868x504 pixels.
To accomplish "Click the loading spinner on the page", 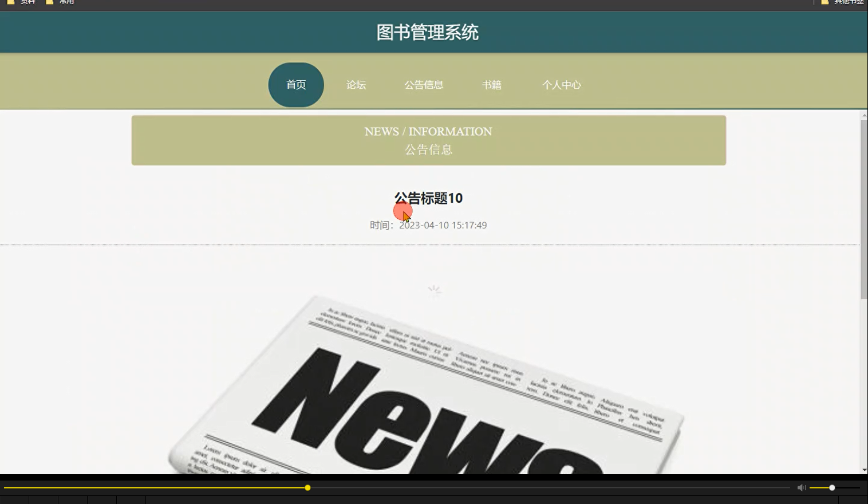I will click(x=434, y=290).
